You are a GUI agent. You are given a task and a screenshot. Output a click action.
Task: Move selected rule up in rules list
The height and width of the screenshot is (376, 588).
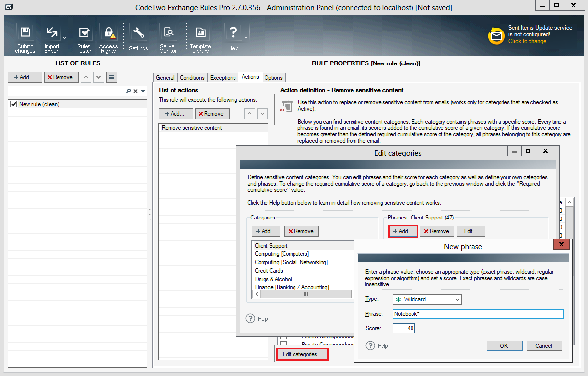[x=86, y=77]
